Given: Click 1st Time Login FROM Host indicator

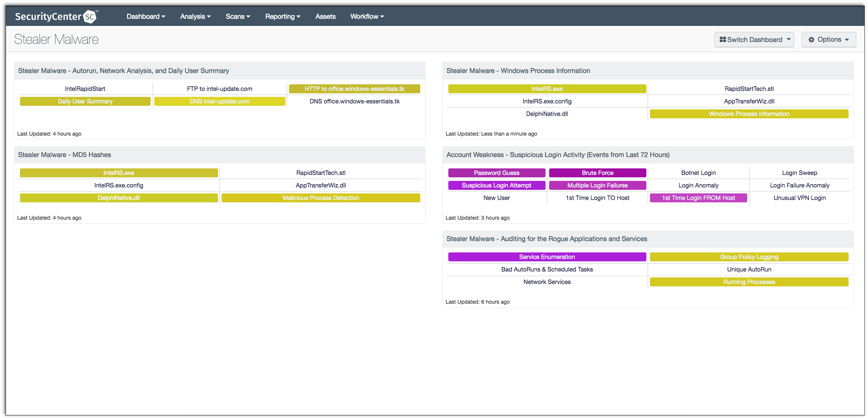Looking at the screenshot, I should click(699, 198).
